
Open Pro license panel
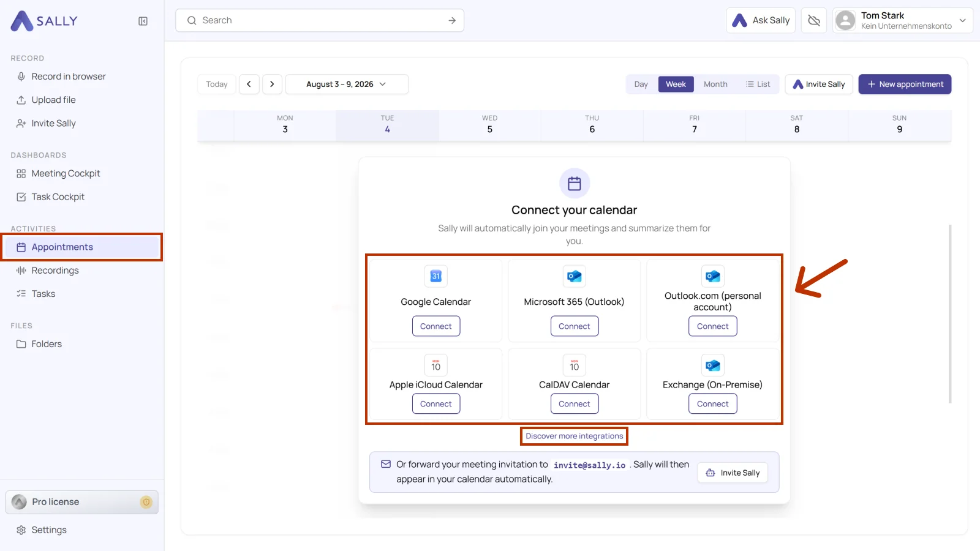tap(81, 502)
